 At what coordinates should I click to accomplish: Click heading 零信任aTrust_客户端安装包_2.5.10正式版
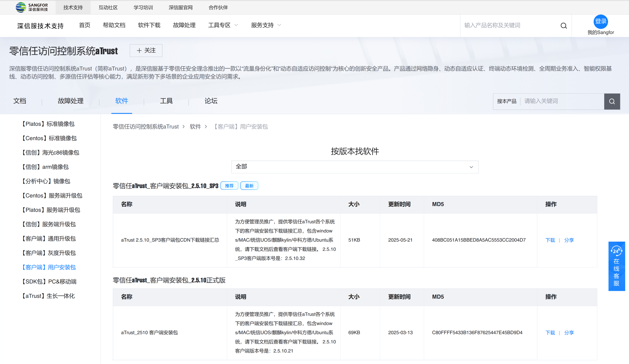pos(169,280)
